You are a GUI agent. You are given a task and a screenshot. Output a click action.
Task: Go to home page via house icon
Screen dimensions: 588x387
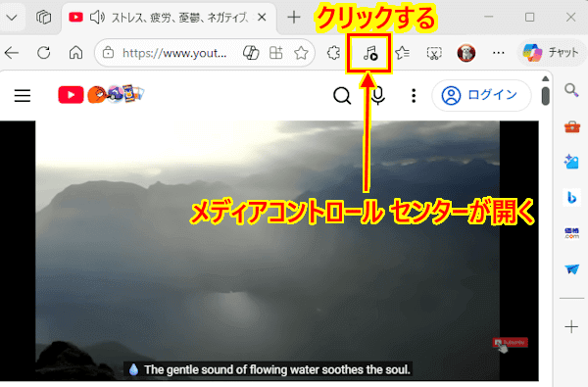pyautogui.click(x=75, y=53)
